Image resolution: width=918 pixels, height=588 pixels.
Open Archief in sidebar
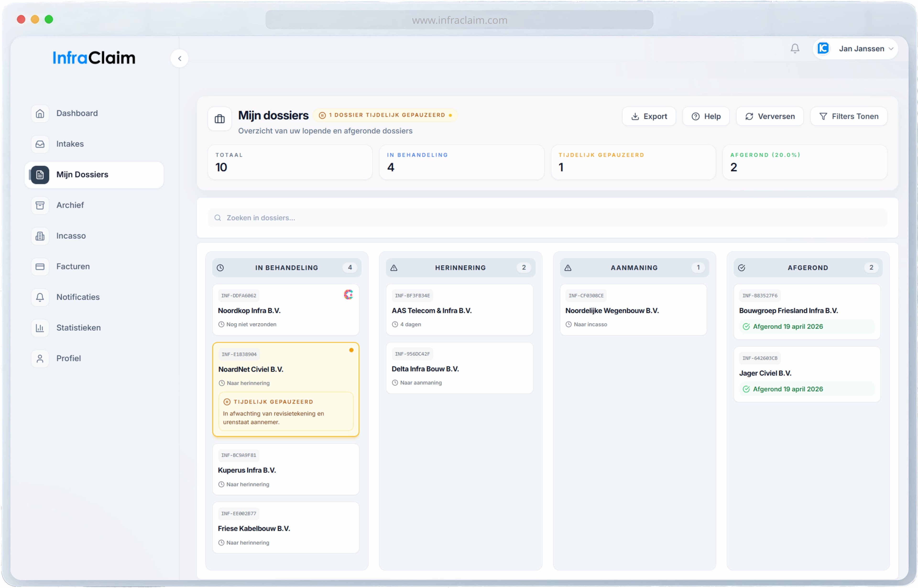(94, 205)
